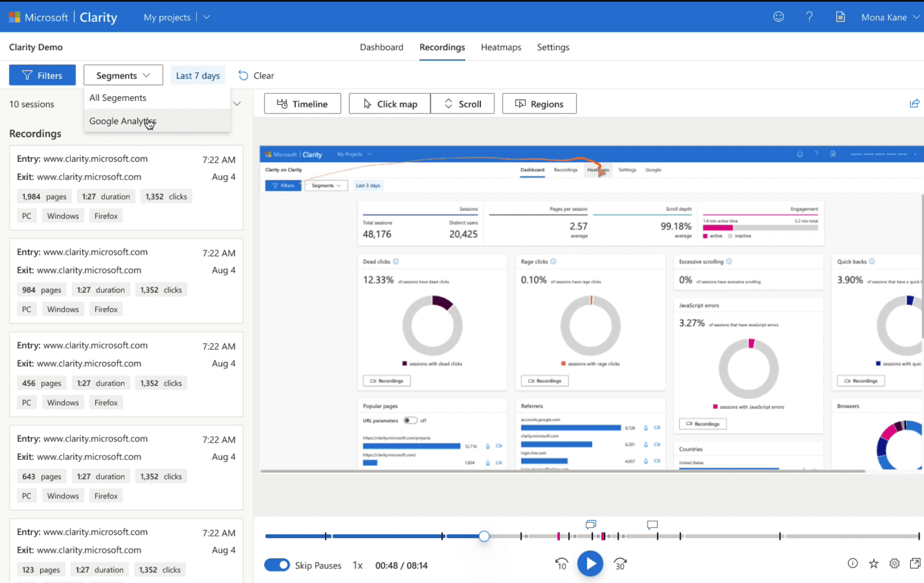The width and height of the screenshot is (924, 583).
Task: Skip forward 30 seconds in playback
Action: [620, 564]
